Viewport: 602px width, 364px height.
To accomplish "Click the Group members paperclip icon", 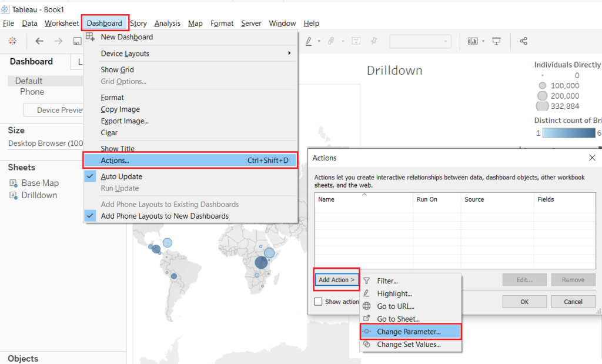I will pyautogui.click(x=331, y=41).
